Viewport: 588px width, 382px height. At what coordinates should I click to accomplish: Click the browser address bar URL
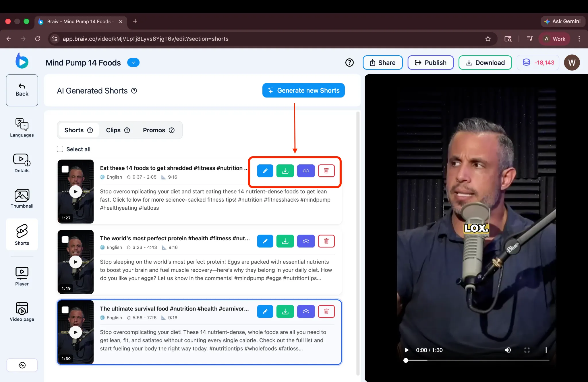146,39
